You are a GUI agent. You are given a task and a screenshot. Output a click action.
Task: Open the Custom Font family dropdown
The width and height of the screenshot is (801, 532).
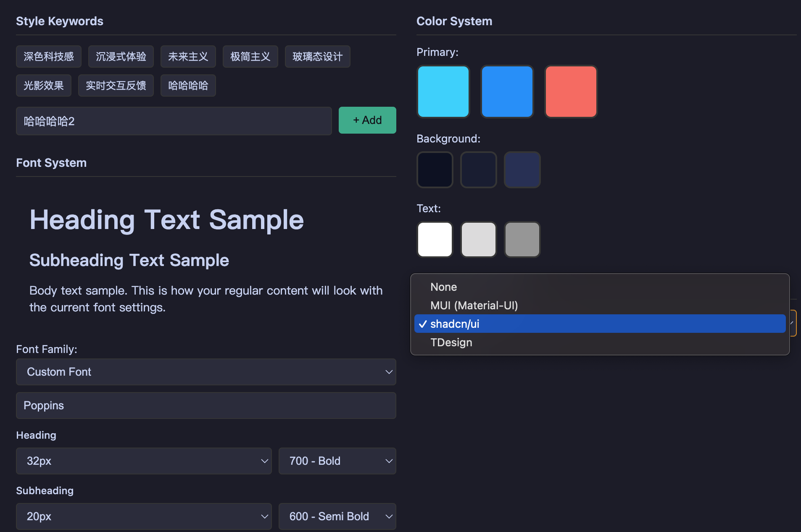click(x=206, y=372)
